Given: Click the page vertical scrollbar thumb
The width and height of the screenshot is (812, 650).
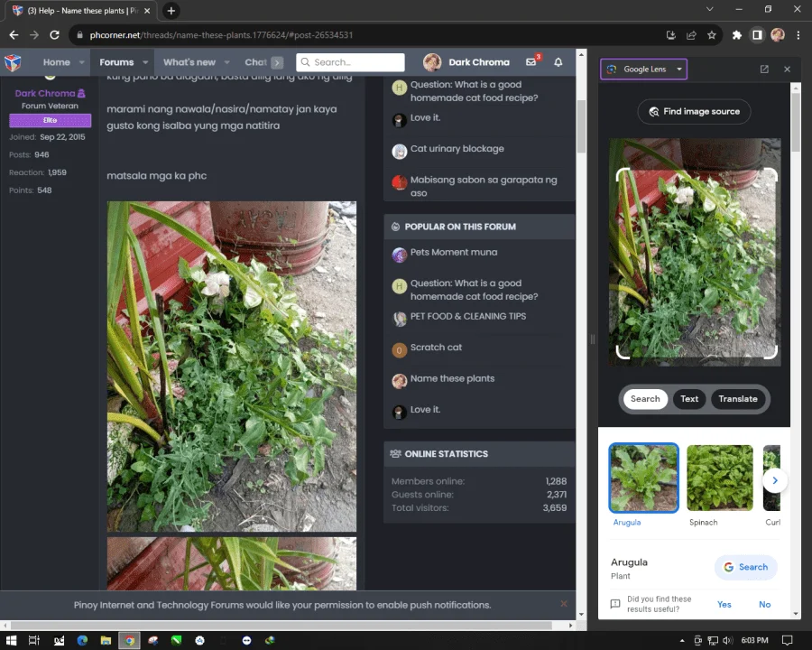Looking at the screenshot, I should [581, 126].
